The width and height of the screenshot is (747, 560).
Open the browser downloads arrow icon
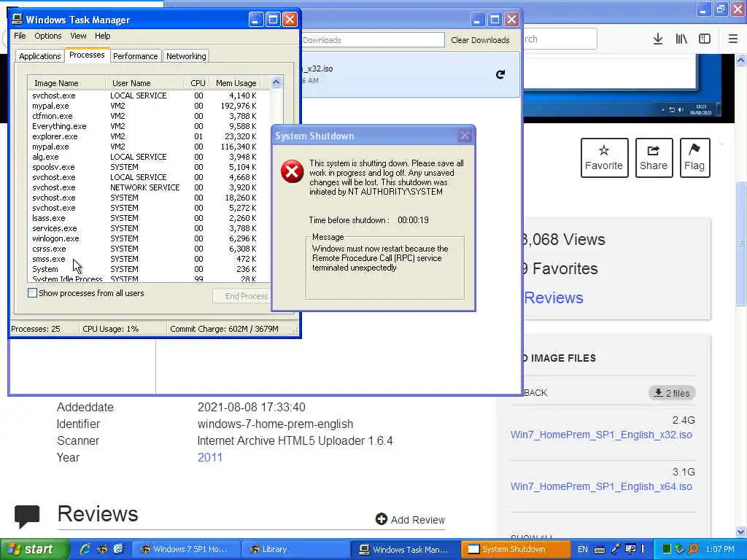pyautogui.click(x=658, y=39)
